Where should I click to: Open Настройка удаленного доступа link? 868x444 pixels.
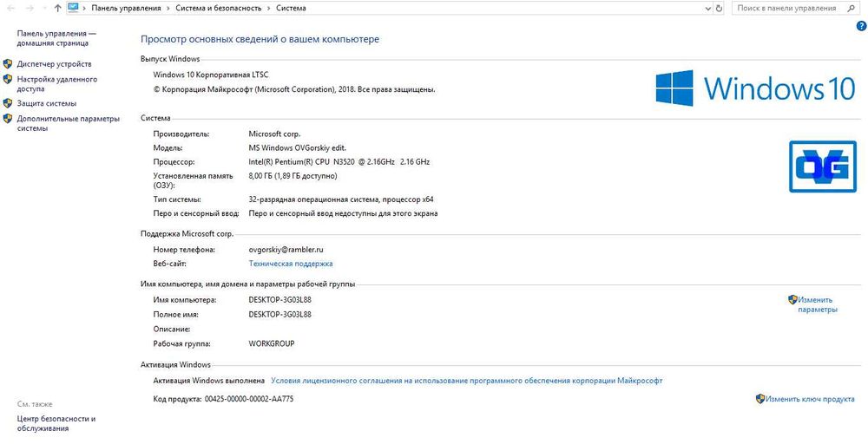57,84
